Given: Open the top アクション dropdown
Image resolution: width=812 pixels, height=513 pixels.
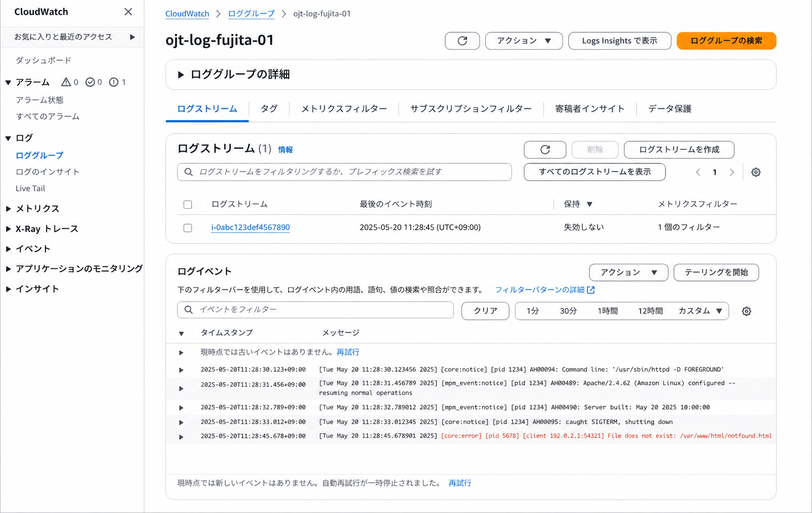Looking at the screenshot, I should tap(524, 41).
